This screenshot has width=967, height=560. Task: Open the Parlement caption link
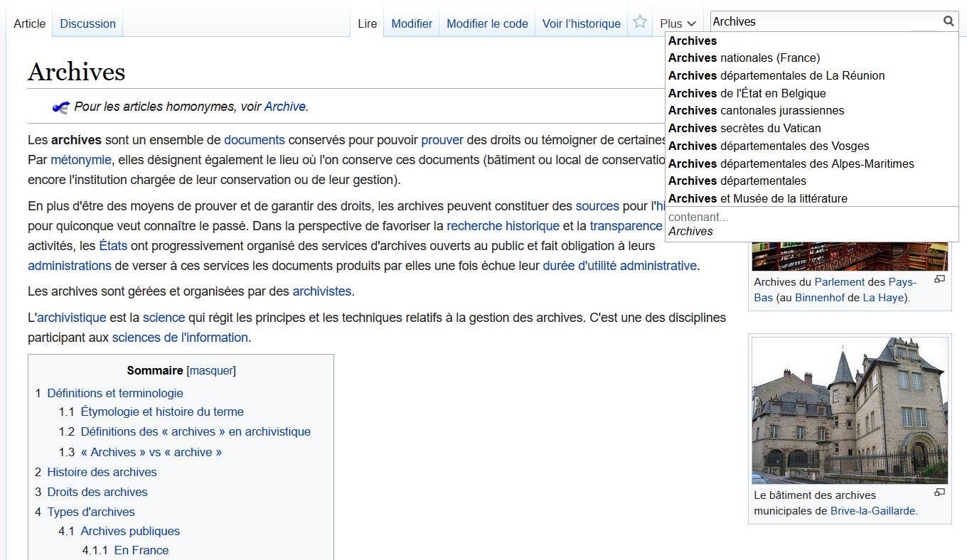839,282
